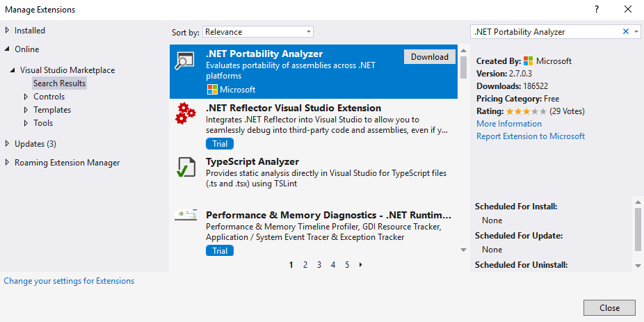The width and height of the screenshot is (644, 322).
Task: Go to page 2 of results
Action: (x=305, y=265)
